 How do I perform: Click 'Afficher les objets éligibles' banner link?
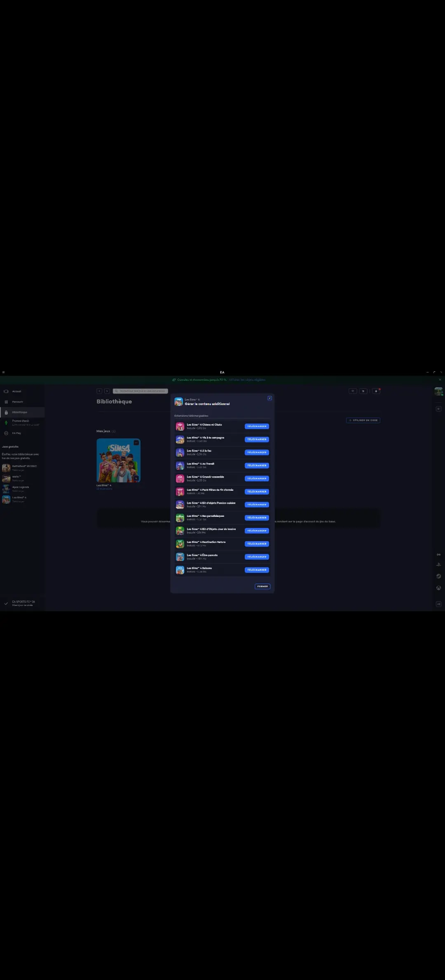point(247,379)
